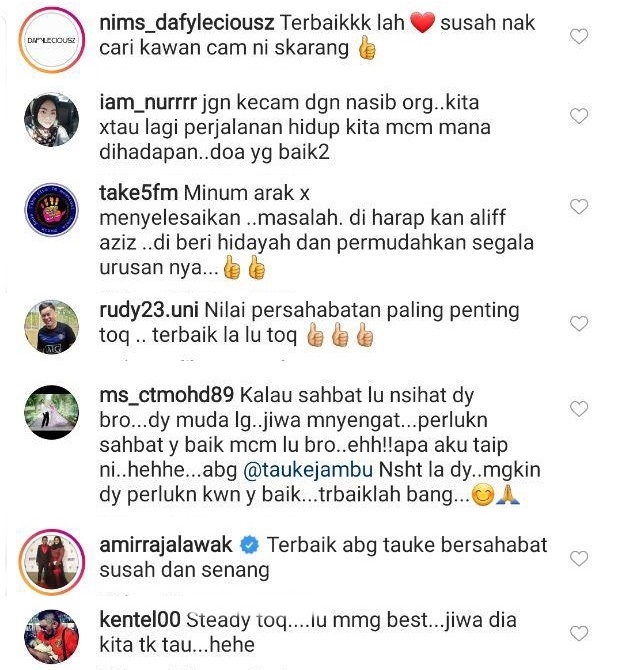Screen dimensions: 622x670
Task: Click the verified badge beside amirrajalawak
Action: click(x=249, y=546)
